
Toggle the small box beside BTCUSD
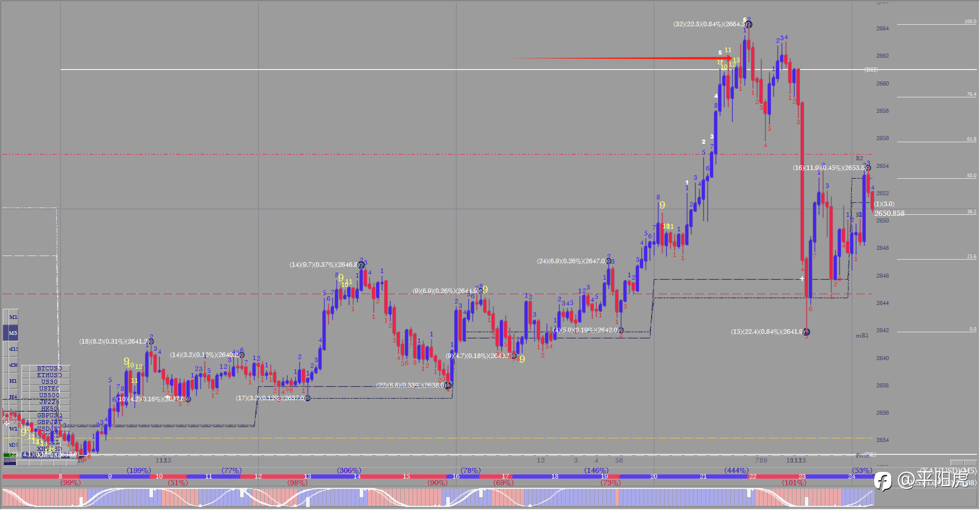(x=25, y=368)
